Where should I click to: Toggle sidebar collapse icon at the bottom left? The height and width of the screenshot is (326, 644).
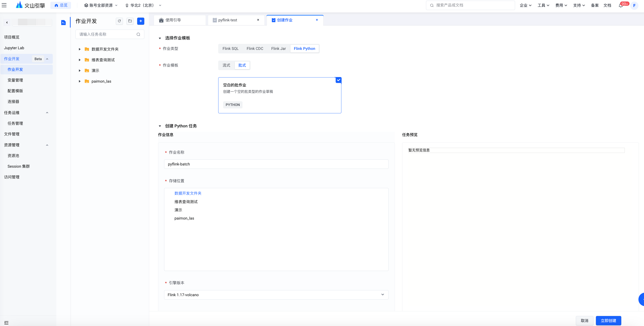pyautogui.click(x=6, y=322)
